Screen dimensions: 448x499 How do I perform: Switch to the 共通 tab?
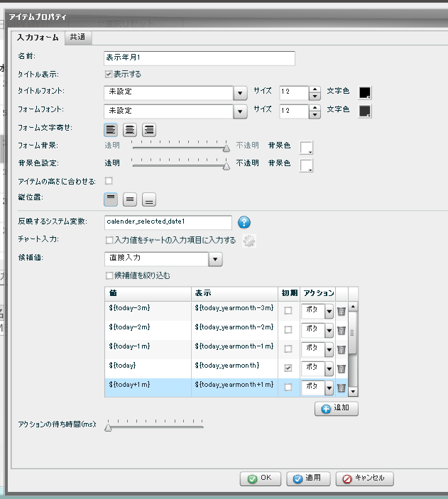pyautogui.click(x=77, y=37)
